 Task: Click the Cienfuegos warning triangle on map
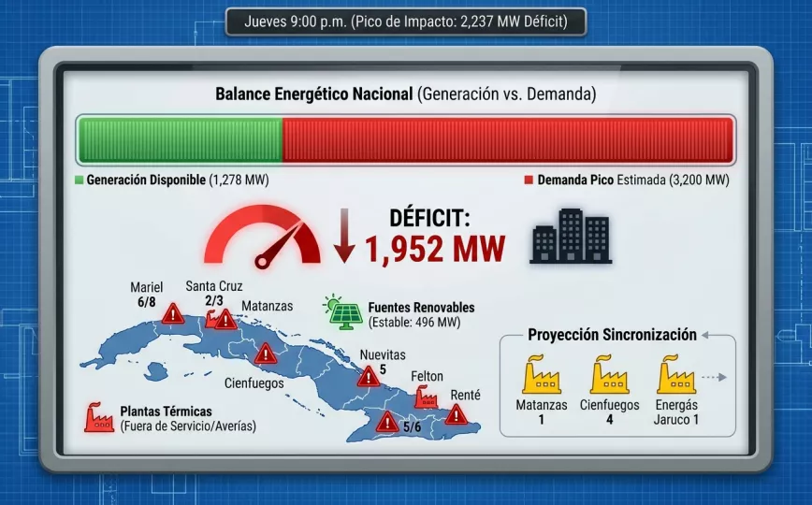pos(266,353)
